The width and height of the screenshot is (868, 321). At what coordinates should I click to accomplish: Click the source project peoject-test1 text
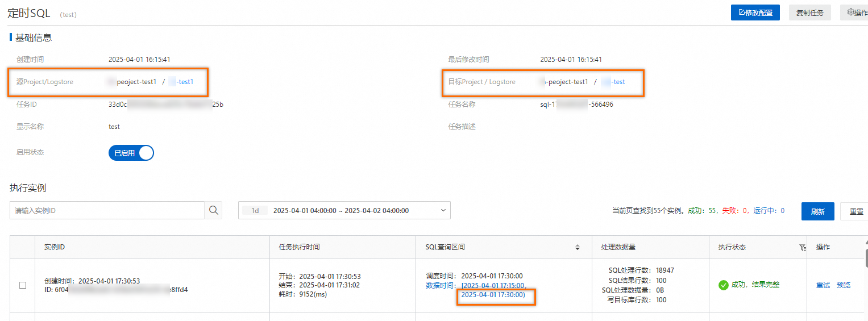click(136, 82)
